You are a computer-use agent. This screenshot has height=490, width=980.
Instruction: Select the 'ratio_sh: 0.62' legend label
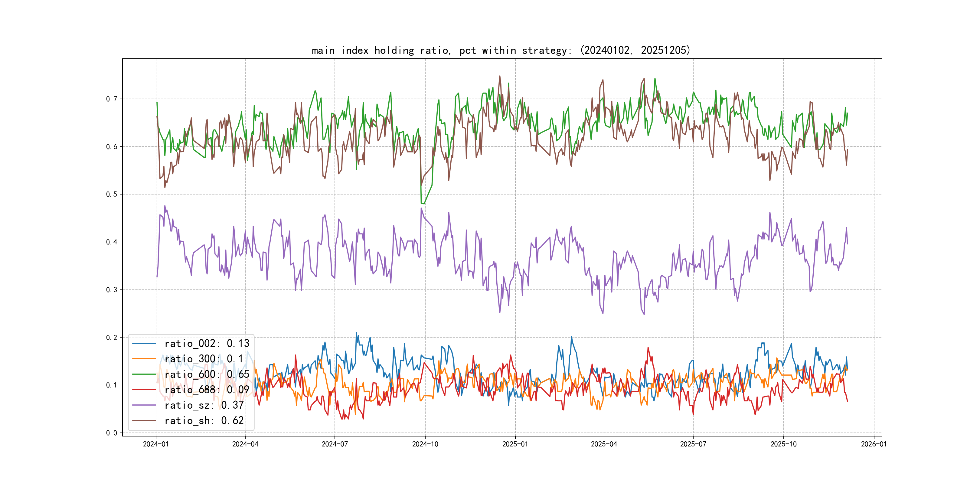(204, 420)
